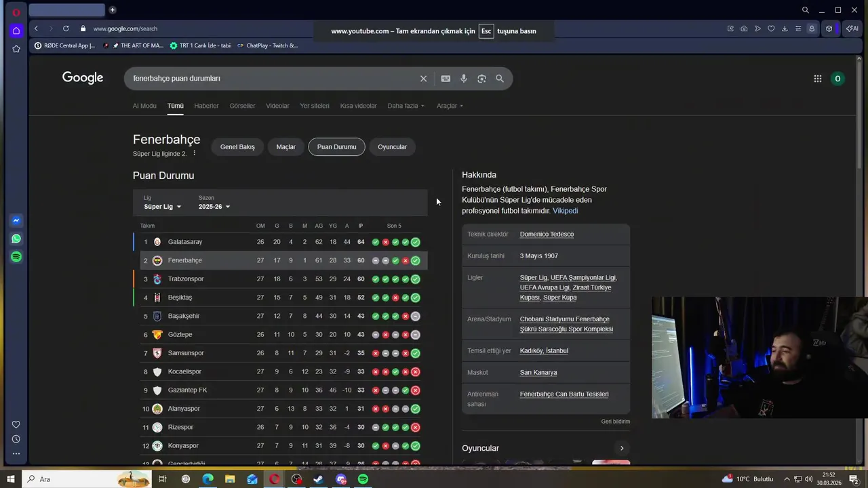The image size is (868, 488).
Task: Open Spotify in the Opera sidebar
Action: pos(16,257)
